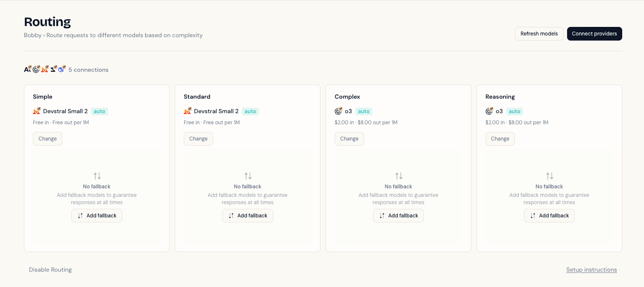This screenshot has height=287, width=644.
Task: Toggle auto mode on the Simple route
Action: [x=99, y=111]
